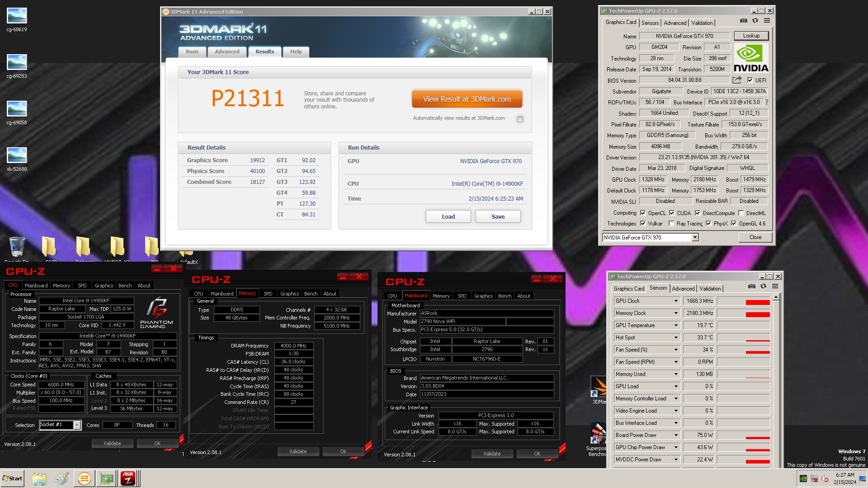Open Validation tab in upper GPU-Z window
Viewport: 868px width, 488px height.
[702, 23]
